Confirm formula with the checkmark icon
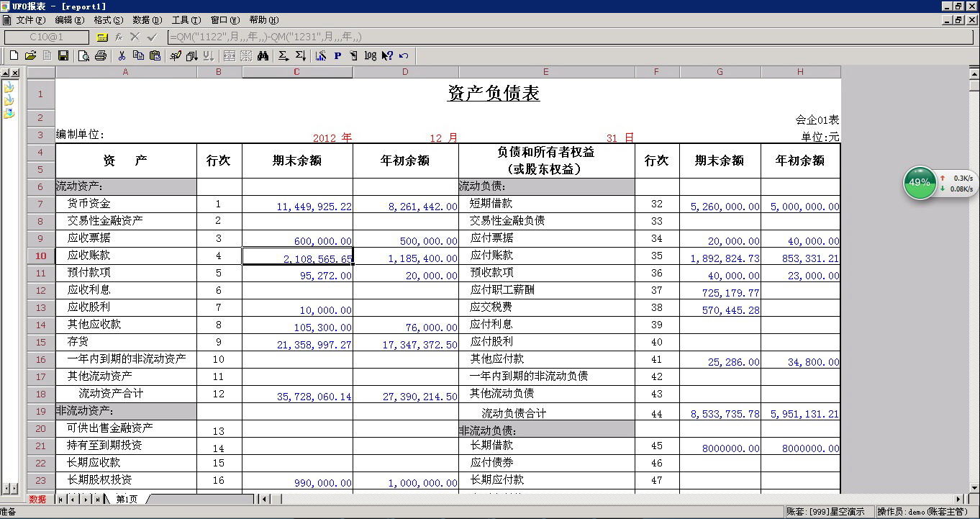 click(x=152, y=37)
